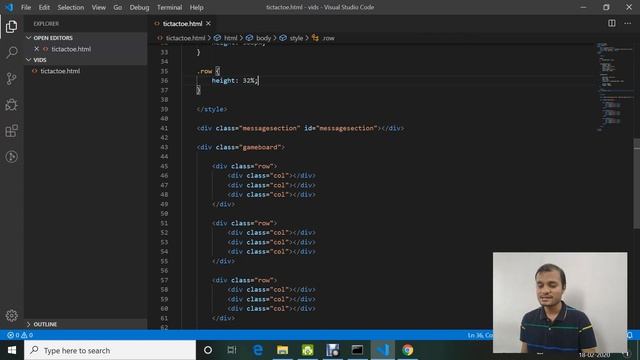The image size is (640, 360).
Task: Open the Terminal menu
Action: click(x=169, y=7)
